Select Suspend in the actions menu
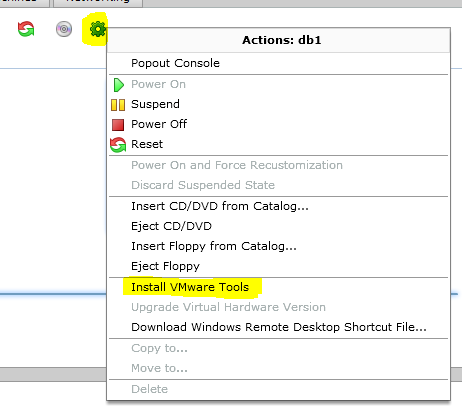462x412 pixels. coord(155,104)
